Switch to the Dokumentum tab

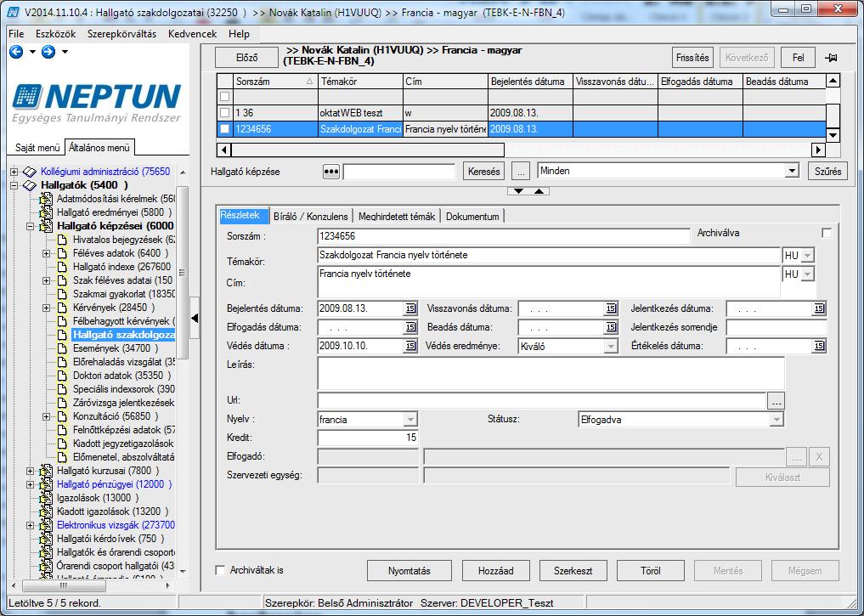point(472,217)
